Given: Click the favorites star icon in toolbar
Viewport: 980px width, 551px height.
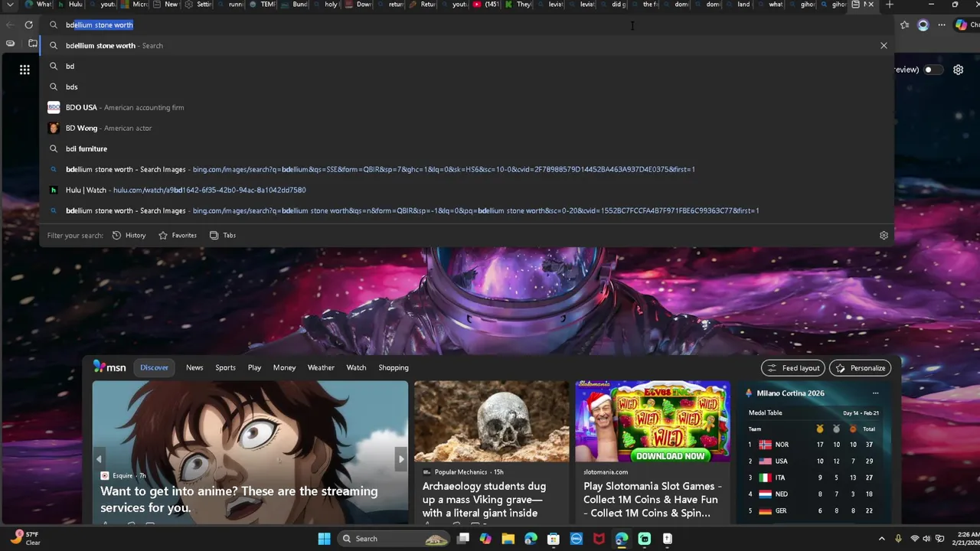Looking at the screenshot, I should (904, 24).
